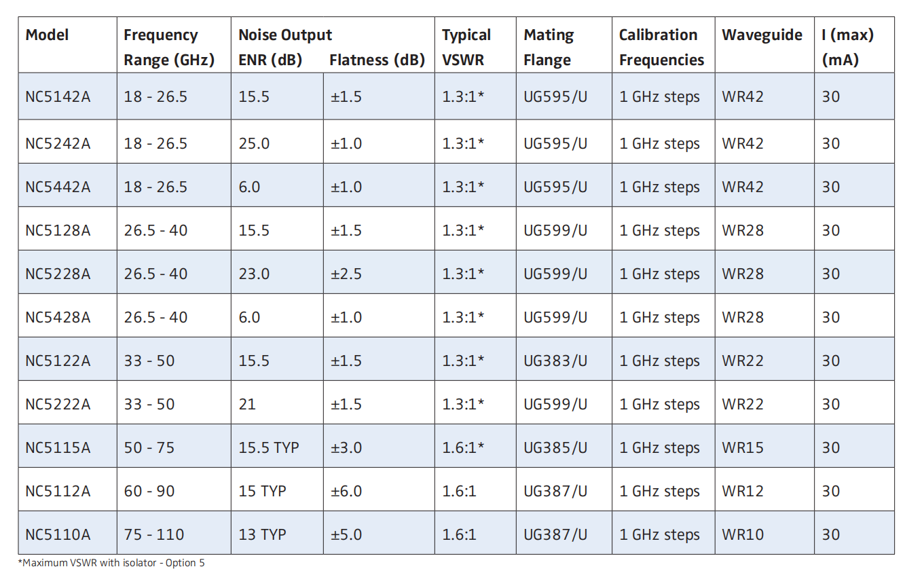Viewport: 924px width, 569px height.
Task: Select the Calibration Frequencies header
Action: click(x=662, y=47)
